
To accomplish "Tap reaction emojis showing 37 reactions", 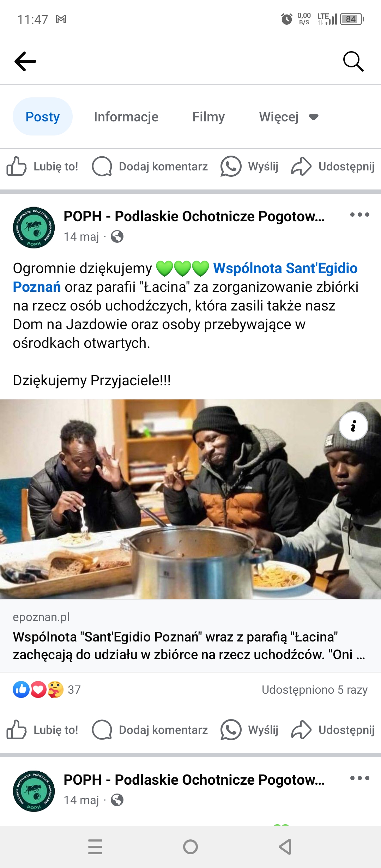I will 47,689.
